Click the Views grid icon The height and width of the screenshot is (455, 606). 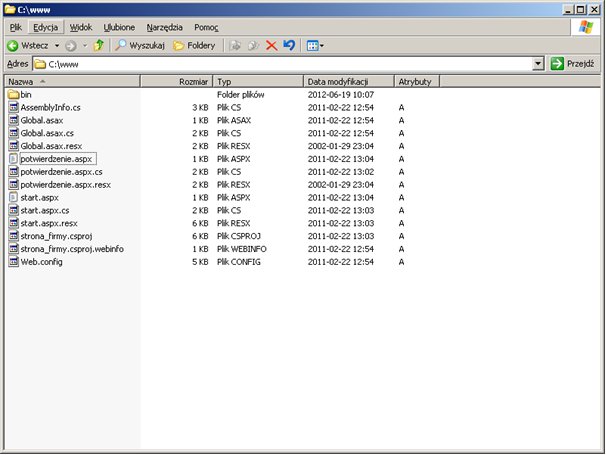point(312,46)
